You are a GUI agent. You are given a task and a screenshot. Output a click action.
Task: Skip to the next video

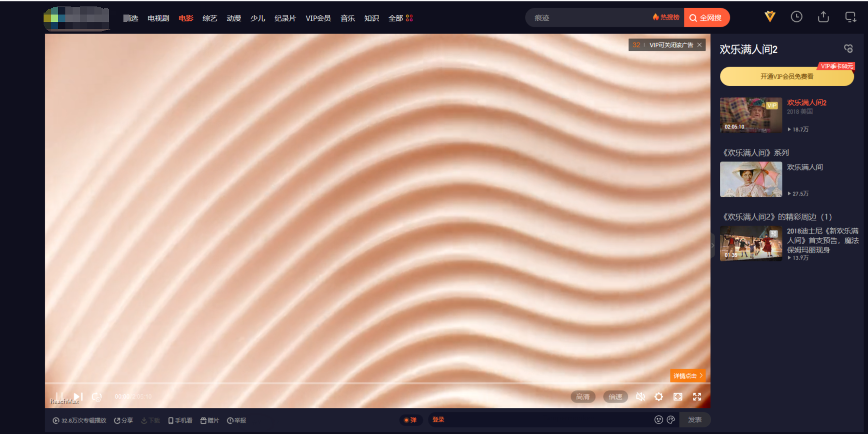[x=78, y=397]
